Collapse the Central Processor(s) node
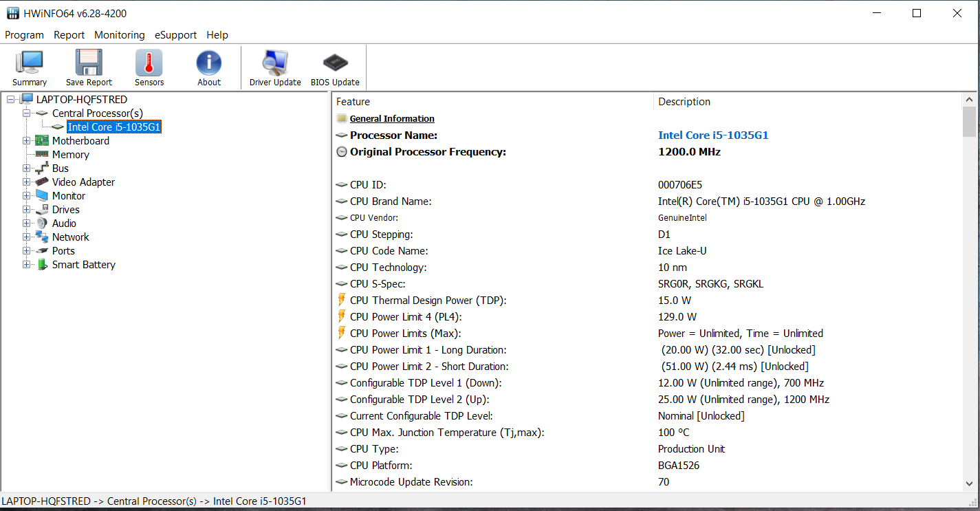 27,113
